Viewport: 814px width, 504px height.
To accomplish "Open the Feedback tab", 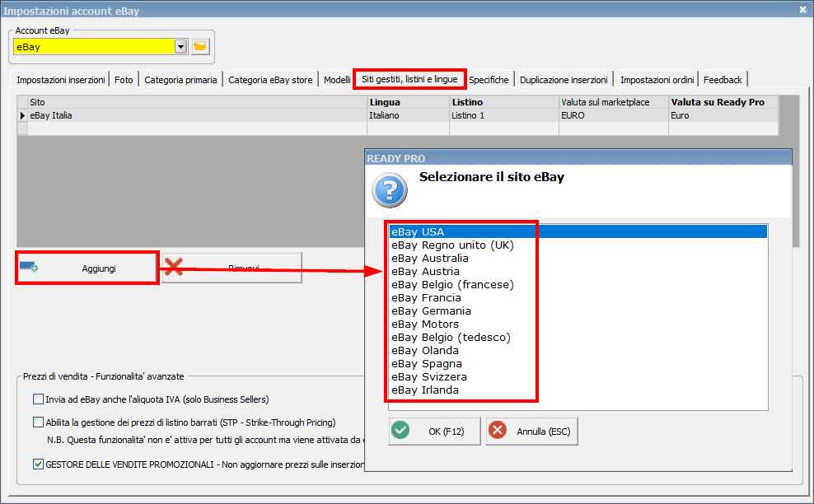I will tap(723, 80).
